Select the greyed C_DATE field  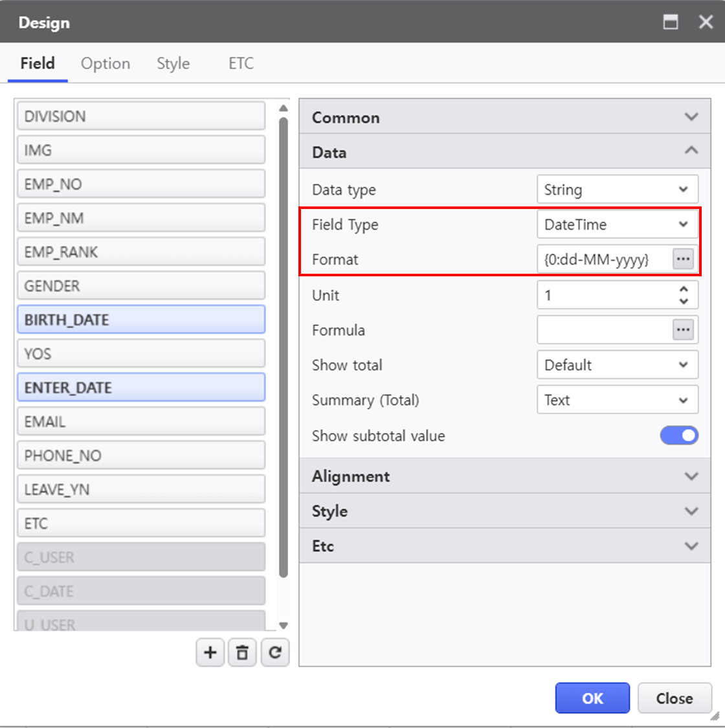(x=141, y=591)
